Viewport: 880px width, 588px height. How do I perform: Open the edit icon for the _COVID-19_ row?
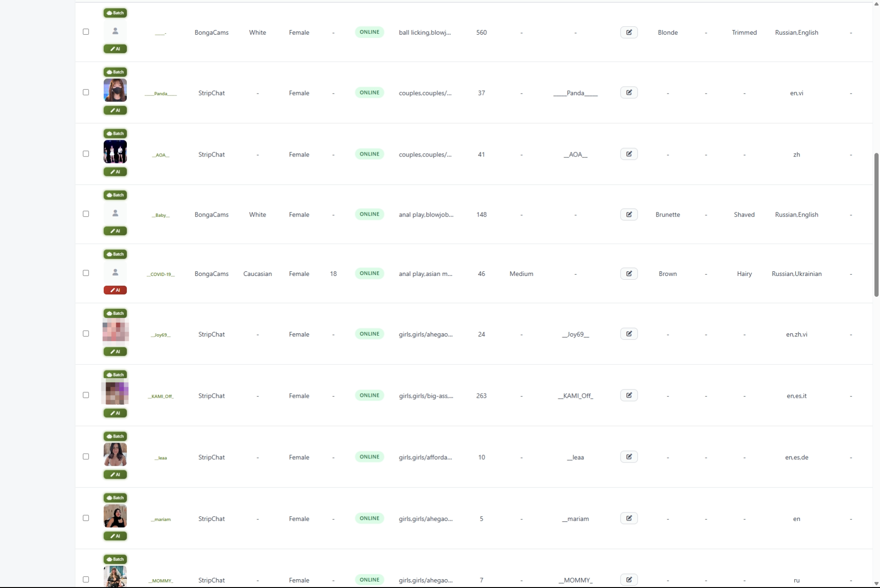[629, 274]
